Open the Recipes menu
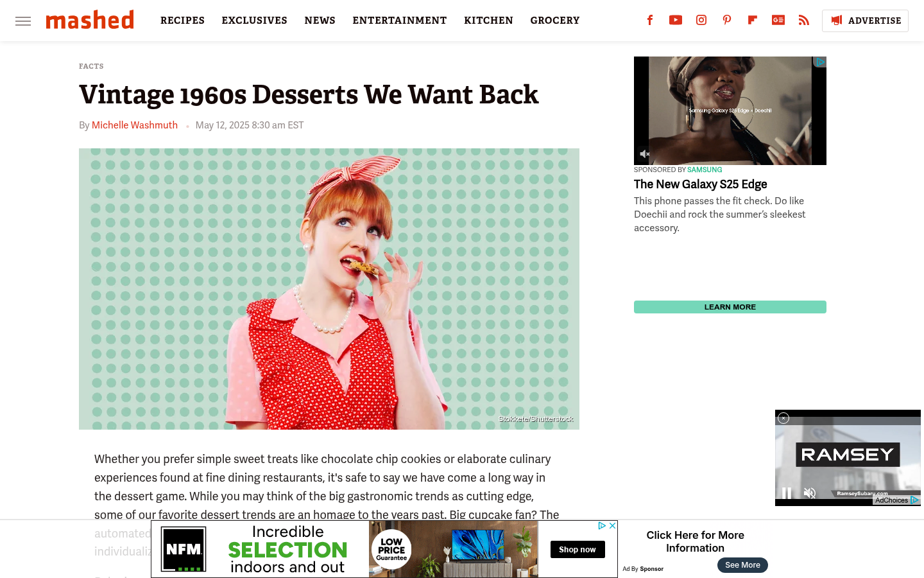 point(182,21)
